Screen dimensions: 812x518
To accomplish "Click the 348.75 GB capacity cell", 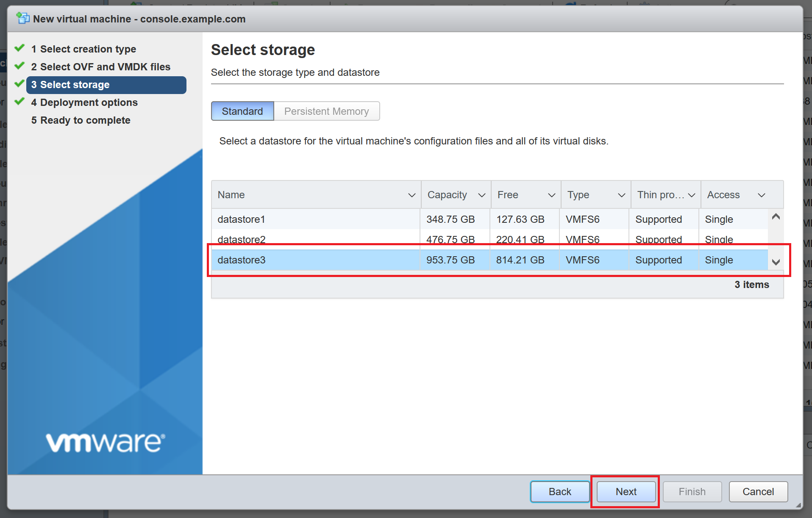I will click(x=455, y=219).
